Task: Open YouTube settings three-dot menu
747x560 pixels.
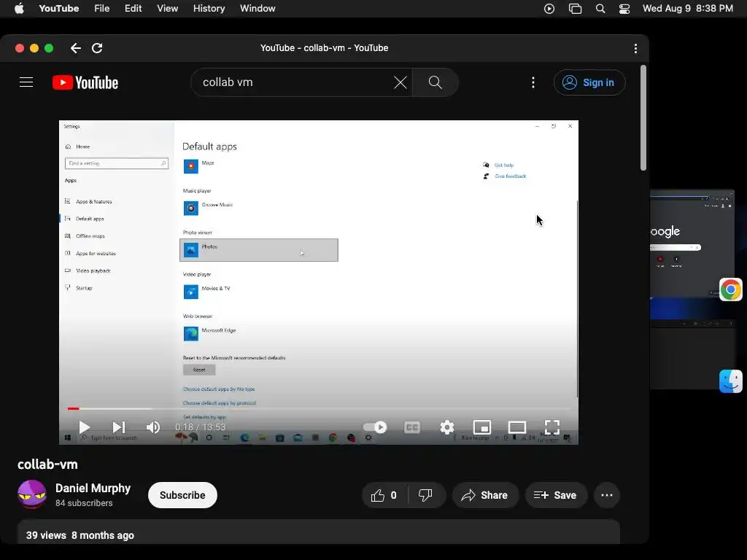Action: (533, 82)
